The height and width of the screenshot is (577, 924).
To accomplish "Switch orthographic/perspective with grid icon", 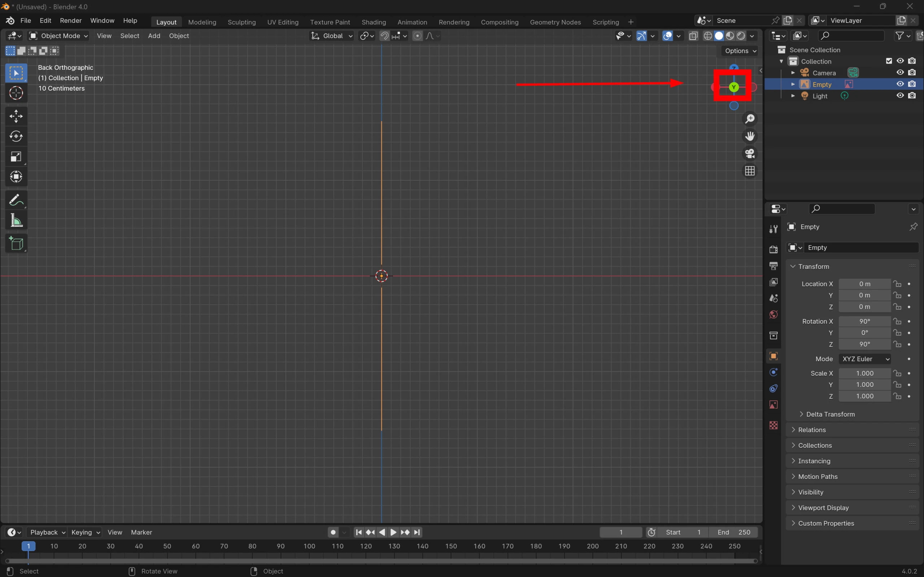I will point(750,171).
